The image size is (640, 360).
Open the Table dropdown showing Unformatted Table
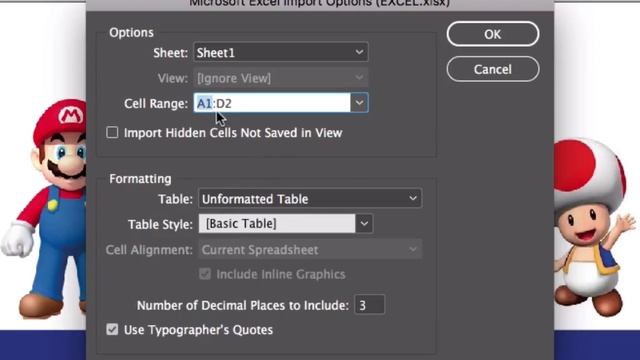coord(310,199)
